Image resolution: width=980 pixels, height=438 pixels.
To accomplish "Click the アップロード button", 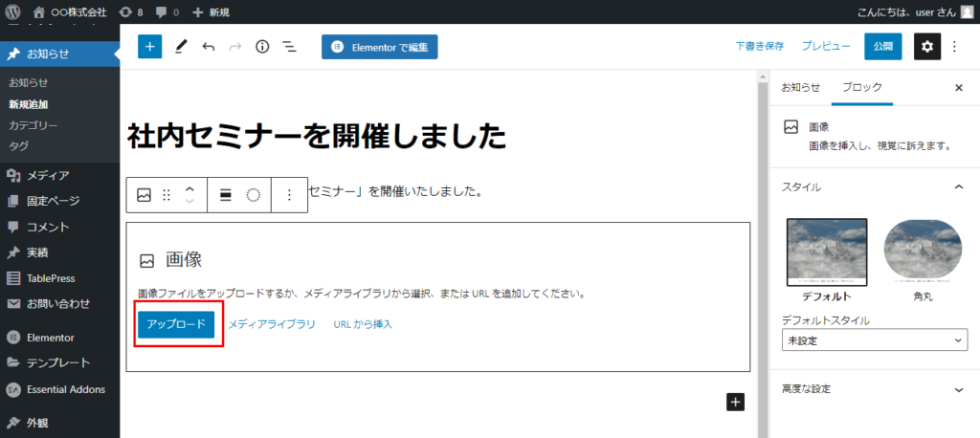I will (177, 324).
